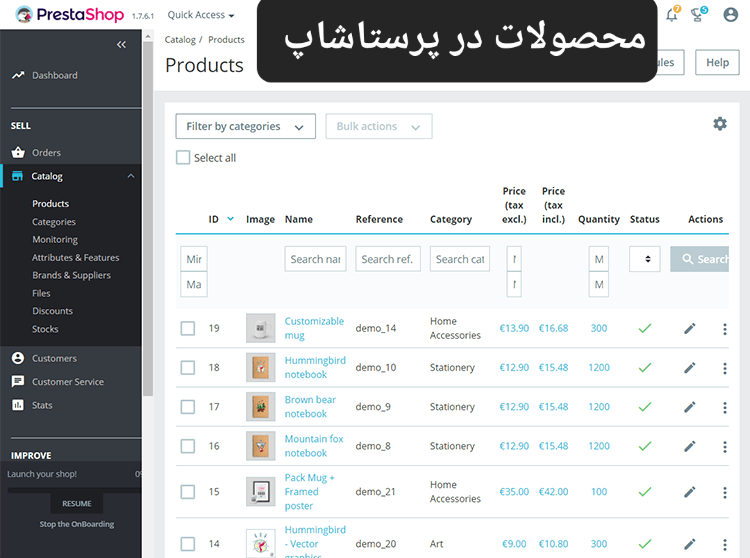Edit product 14 with pencil icon
750x558 pixels.
click(689, 544)
